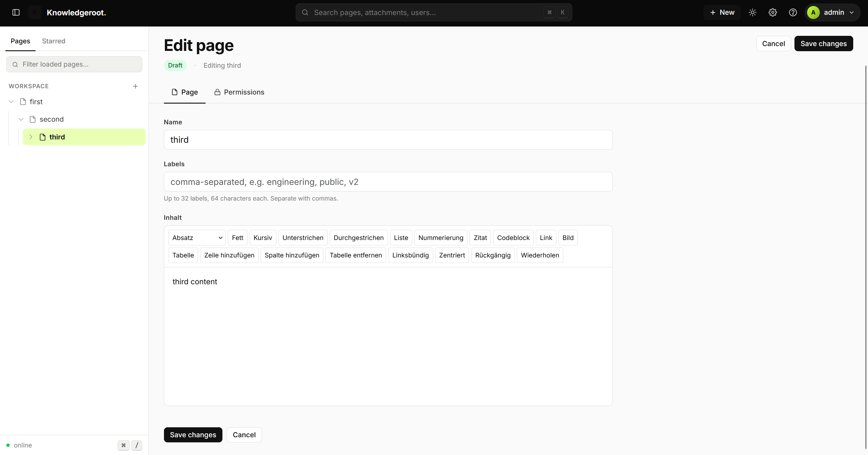Click Wiederholen to redo
The height and width of the screenshot is (455, 868).
(x=540, y=255)
